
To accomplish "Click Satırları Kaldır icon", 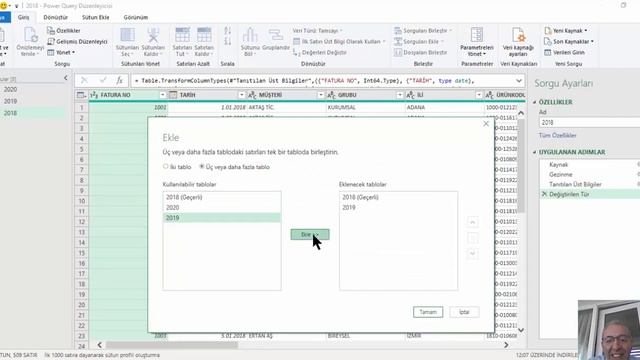I will (x=204, y=36).
